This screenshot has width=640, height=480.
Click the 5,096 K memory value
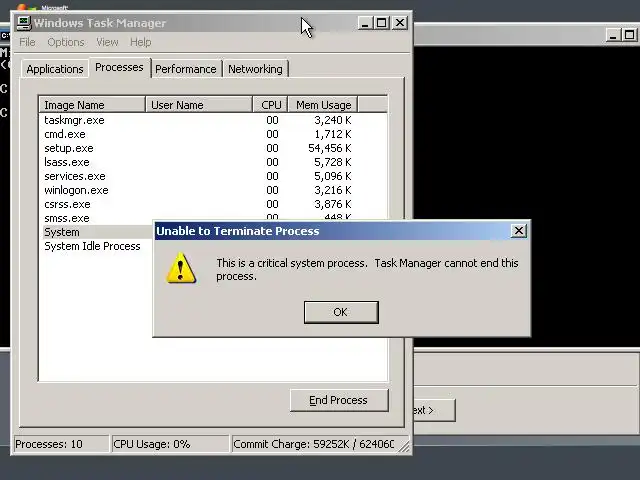[x=333, y=176]
